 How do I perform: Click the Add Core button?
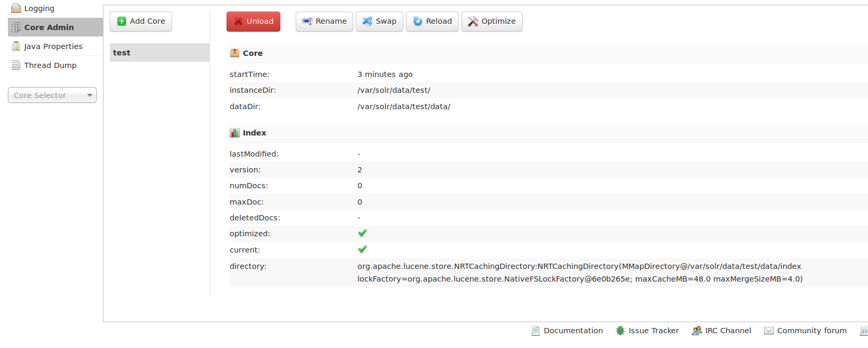point(141,22)
